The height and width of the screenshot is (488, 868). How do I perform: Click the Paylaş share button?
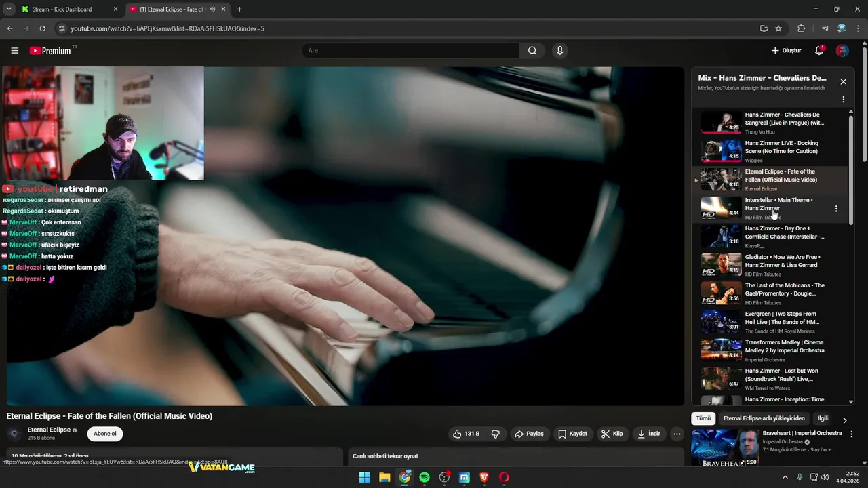[x=529, y=434]
